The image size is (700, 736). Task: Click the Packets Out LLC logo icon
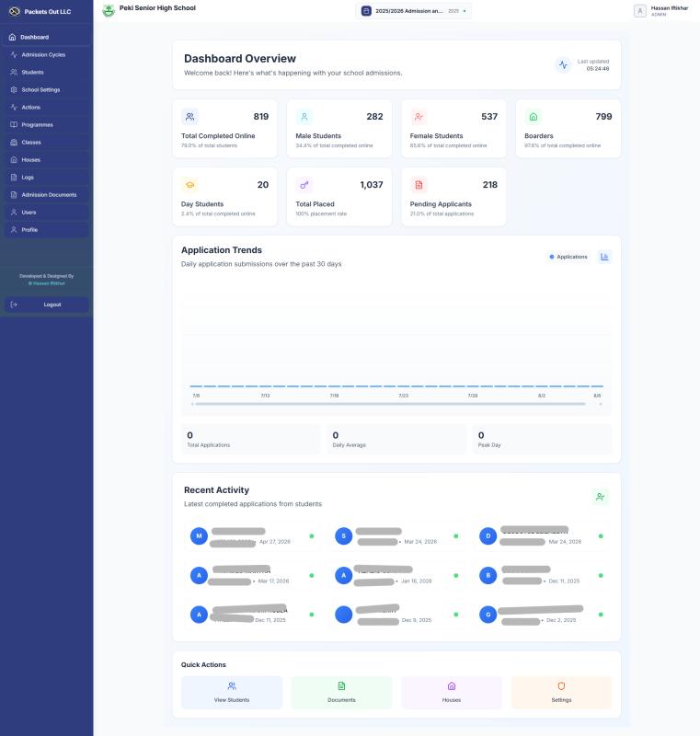click(15, 12)
